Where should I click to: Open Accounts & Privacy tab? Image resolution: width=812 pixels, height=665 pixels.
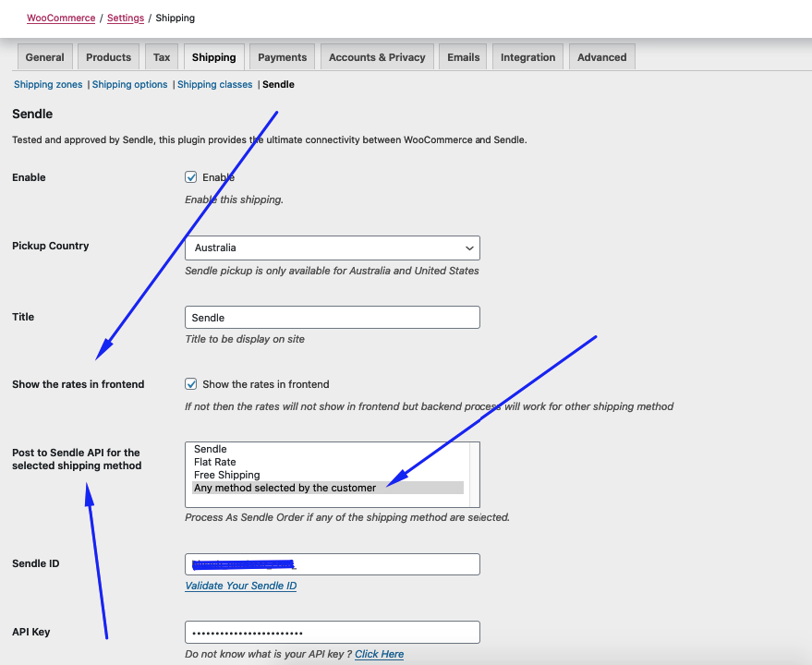click(377, 57)
